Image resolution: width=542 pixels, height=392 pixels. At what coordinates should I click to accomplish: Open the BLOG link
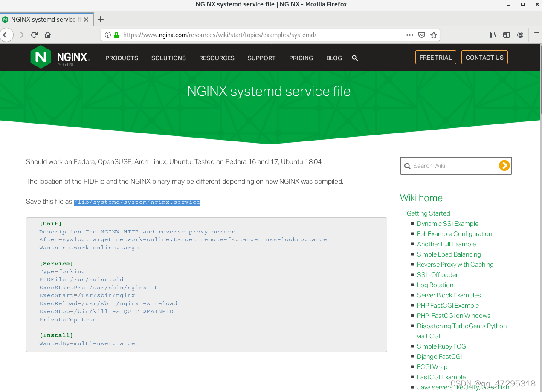click(334, 58)
